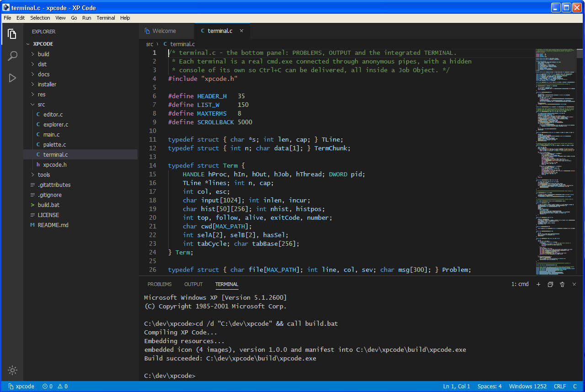This screenshot has width=585, height=392.
Task: Expand the dist folder
Action: click(x=33, y=64)
